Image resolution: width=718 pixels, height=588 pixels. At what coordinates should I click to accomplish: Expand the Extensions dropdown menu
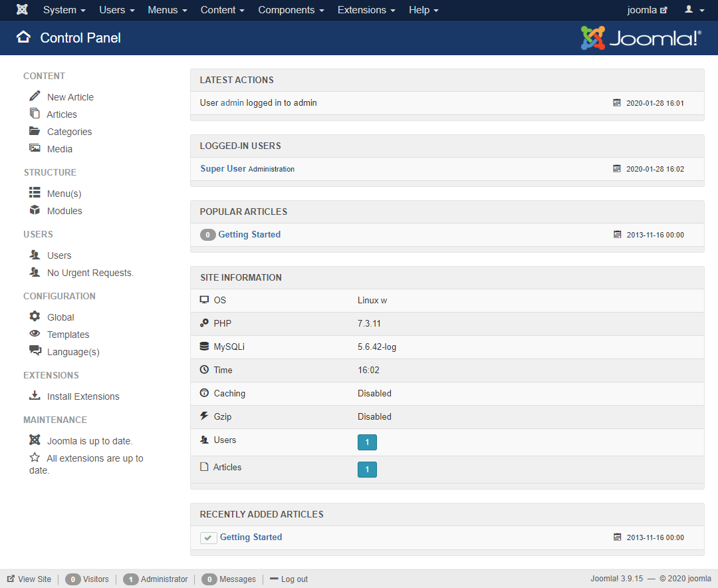[x=366, y=10]
